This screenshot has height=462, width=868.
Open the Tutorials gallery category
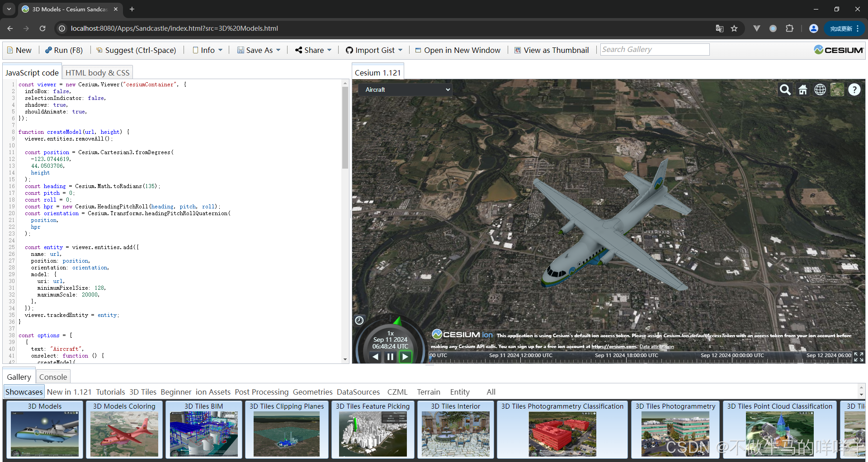click(110, 392)
